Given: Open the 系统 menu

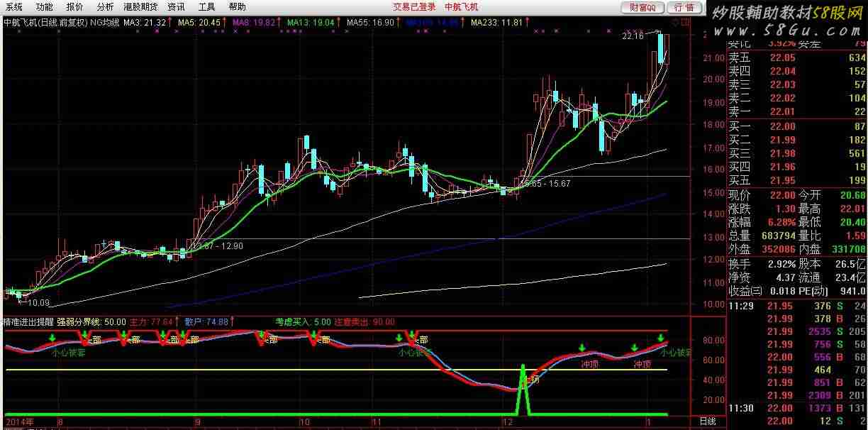Looking at the screenshot, I should [14, 7].
